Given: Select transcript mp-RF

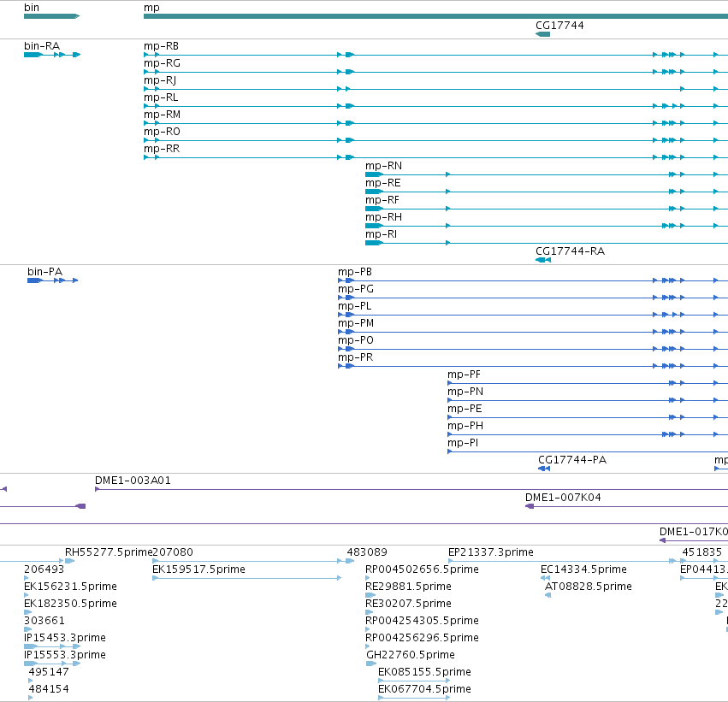Looking at the screenshot, I should click(547, 209).
